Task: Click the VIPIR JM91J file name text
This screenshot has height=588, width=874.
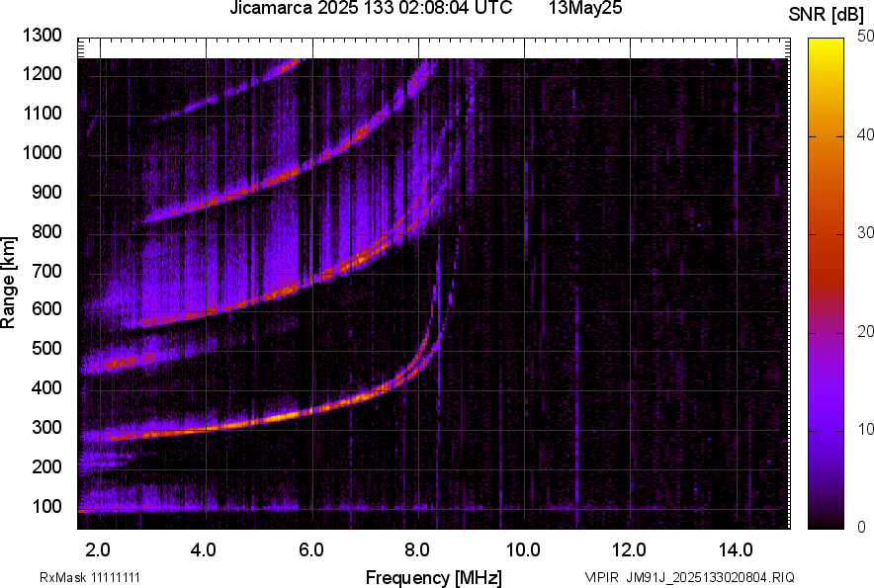Action: 689,577
